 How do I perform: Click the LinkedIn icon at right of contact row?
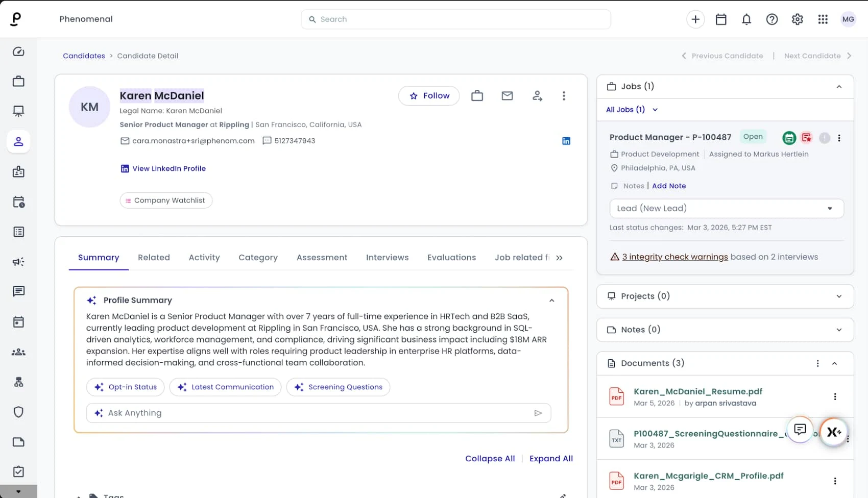click(566, 141)
